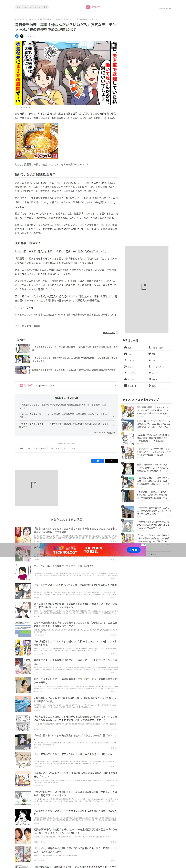Select the 恋愛 heart category icon
Screen dimensions: 186x868
point(150,354)
